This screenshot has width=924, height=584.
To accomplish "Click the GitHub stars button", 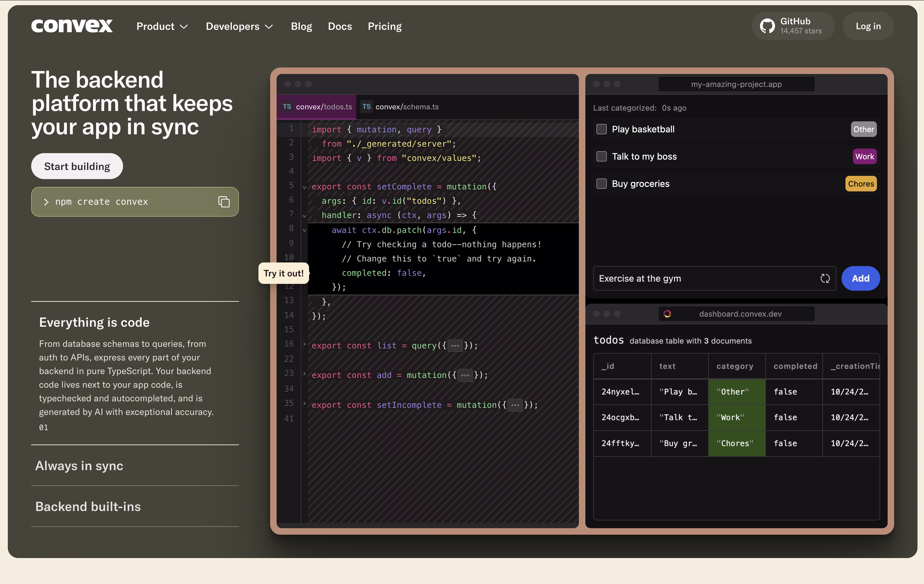I will (x=793, y=26).
